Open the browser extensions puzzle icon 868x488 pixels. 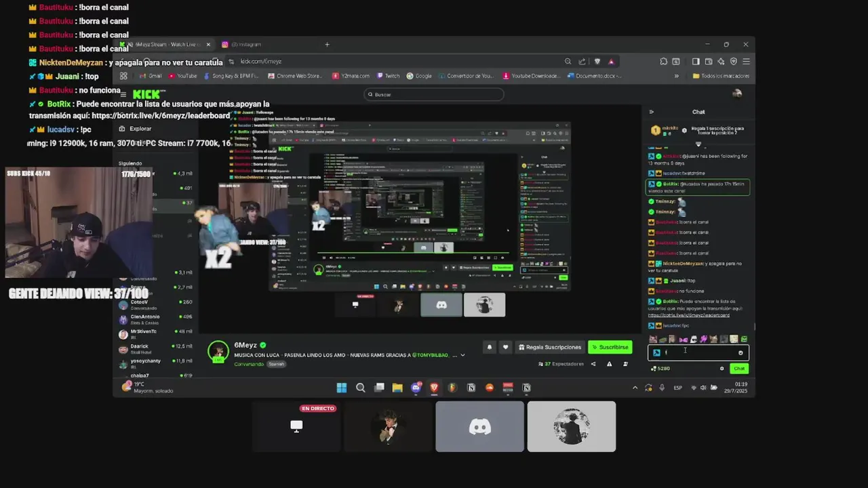click(664, 61)
